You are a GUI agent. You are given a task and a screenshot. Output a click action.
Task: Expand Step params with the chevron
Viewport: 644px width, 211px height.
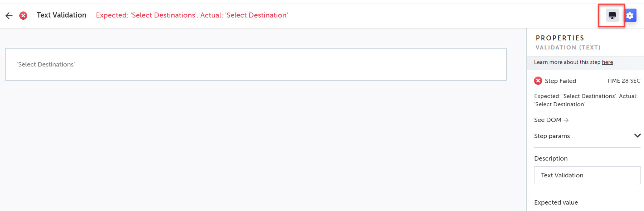coord(637,136)
